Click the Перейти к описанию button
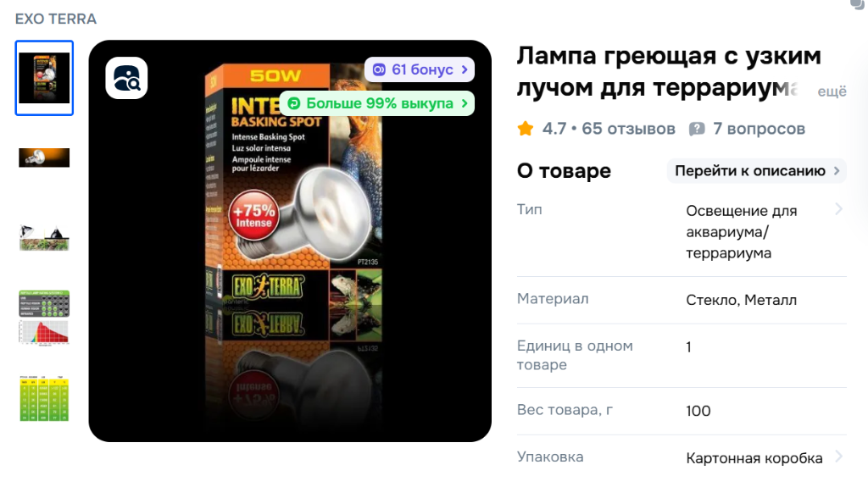The width and height of the screenshot is (868, 487). (x=757, y=171)
